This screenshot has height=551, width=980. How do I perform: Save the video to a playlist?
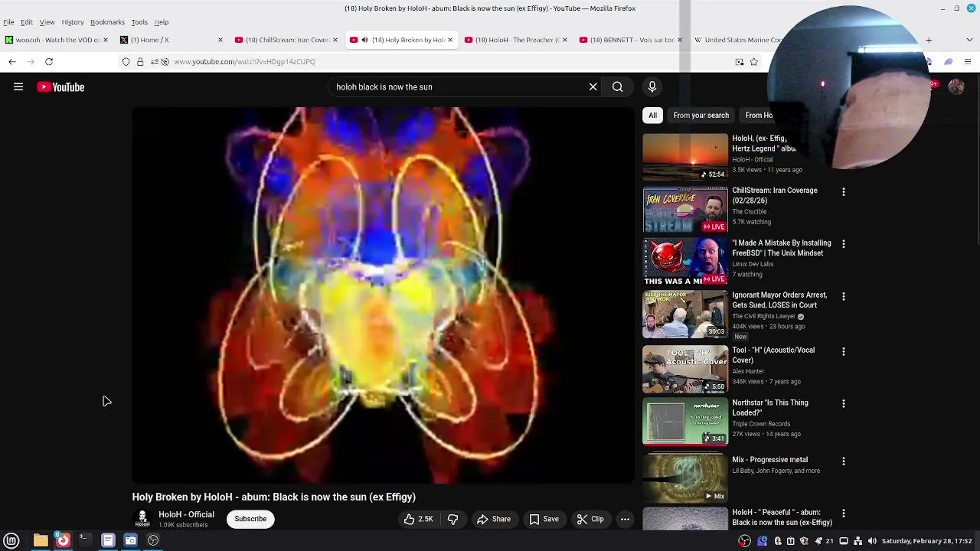click(544, 519)
